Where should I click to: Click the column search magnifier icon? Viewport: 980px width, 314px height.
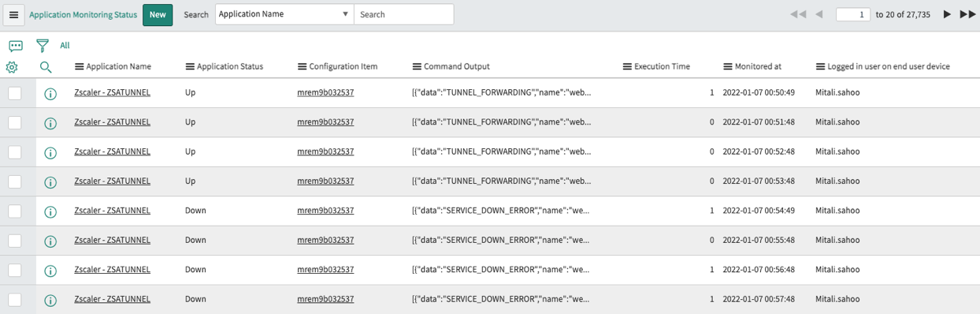(46, 67)
